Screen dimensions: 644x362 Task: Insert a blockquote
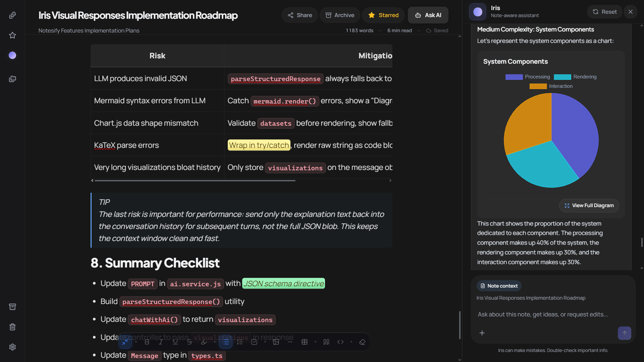[x=326, y=342]
